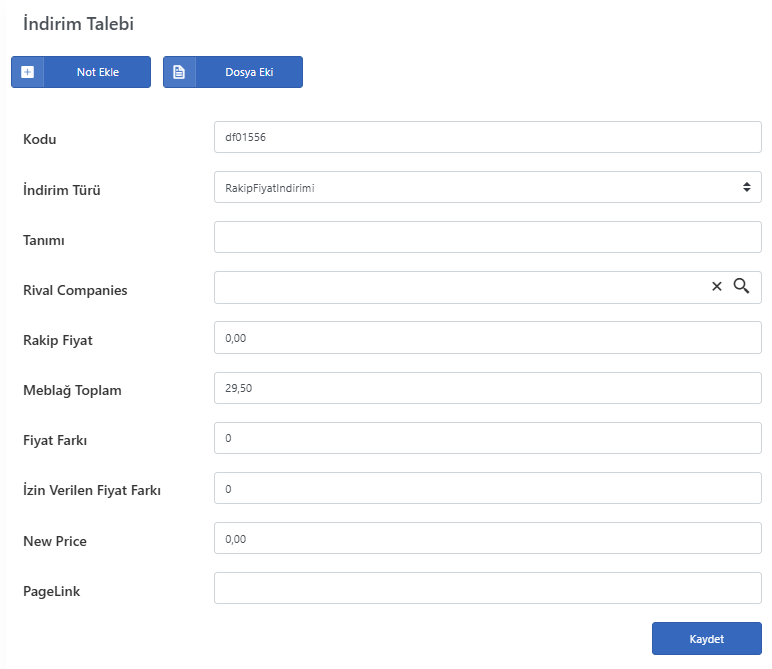The width and height of the screenshot is (772, 669).
Task: Open the İndirim Türü dropdown
Action: point(488,187)
